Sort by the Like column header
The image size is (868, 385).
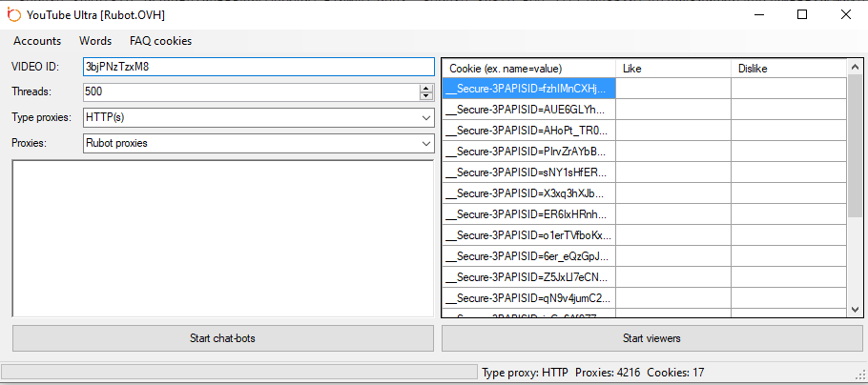tap(672, 69)
